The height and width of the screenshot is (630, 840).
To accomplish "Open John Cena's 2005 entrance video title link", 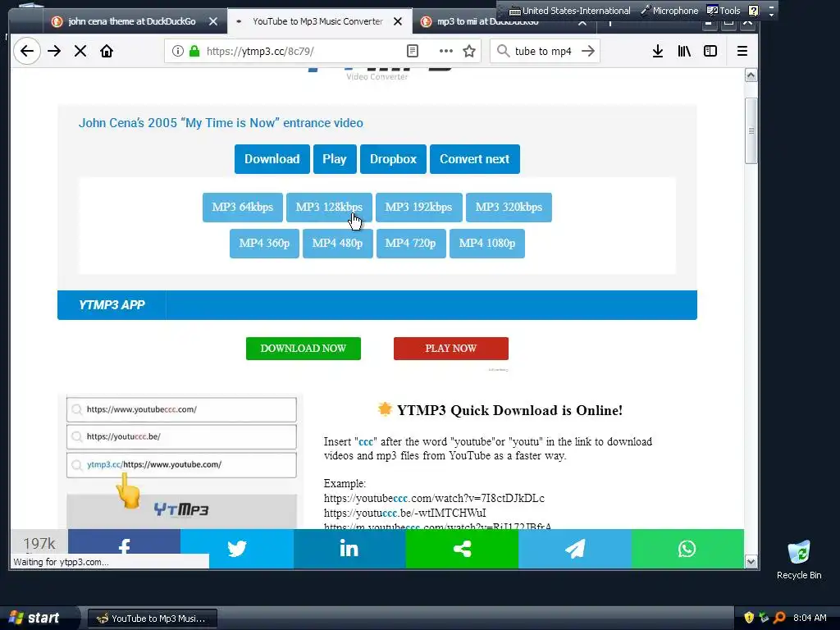I will point(221,123).
